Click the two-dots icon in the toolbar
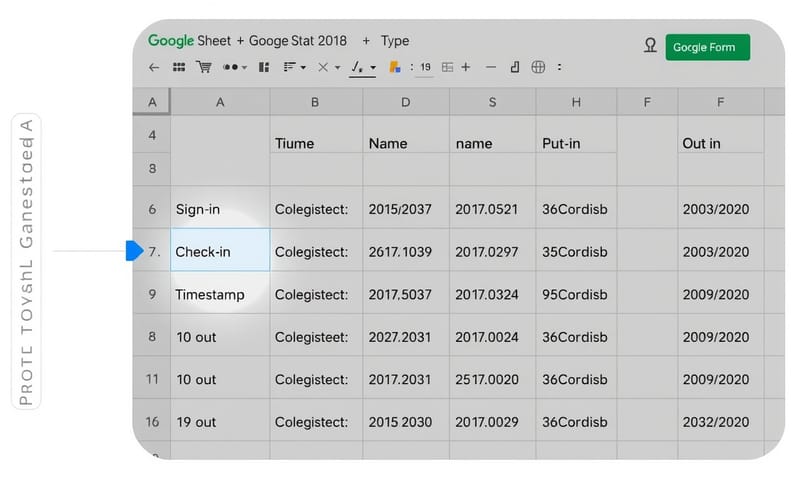The width and height of the screenshot is (800, 480). click(x=231, y=67)
